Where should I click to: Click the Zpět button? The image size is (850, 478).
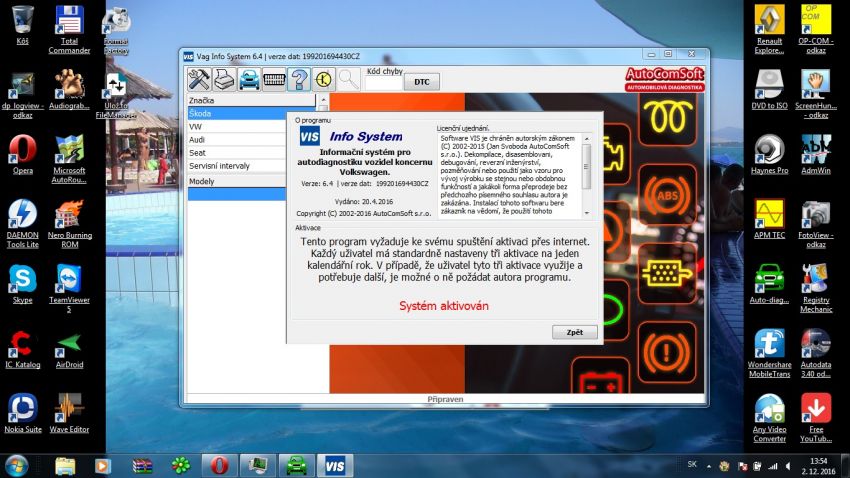[574, 332]
